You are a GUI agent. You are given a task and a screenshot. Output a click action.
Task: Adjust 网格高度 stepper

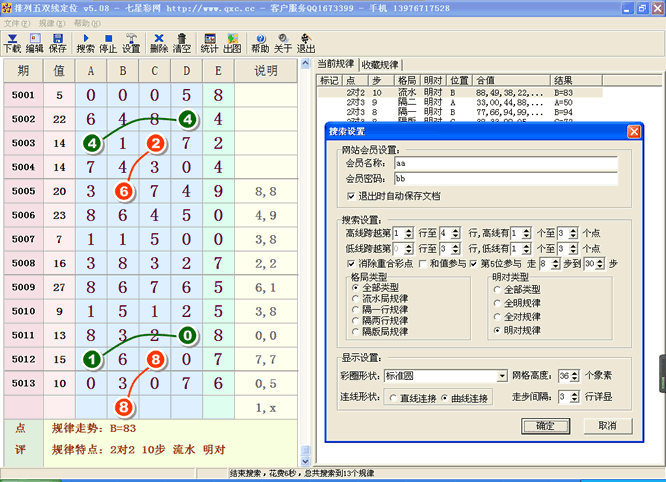tap(575, 376)
